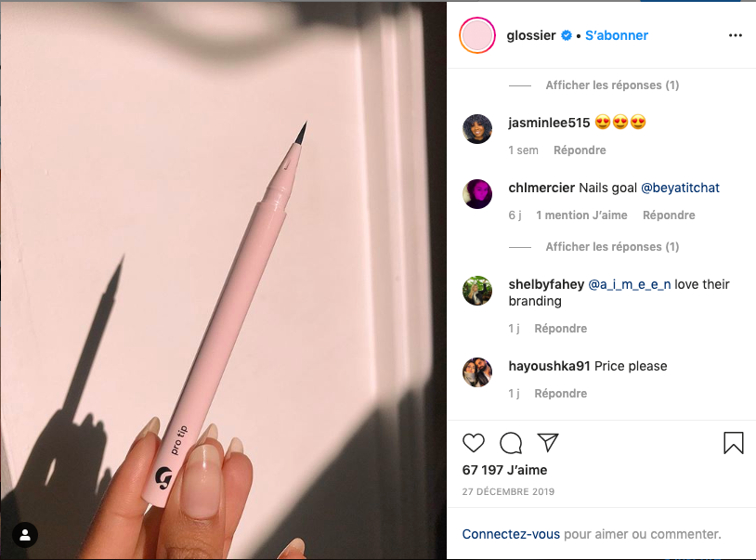Open jasminlee515's profile avatar

(477, 129)
